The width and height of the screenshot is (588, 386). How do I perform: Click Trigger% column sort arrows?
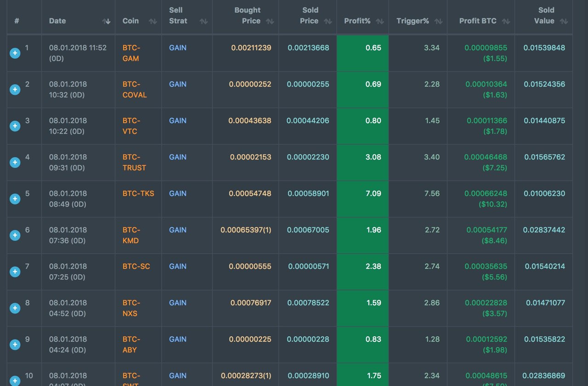coord(438,21)
